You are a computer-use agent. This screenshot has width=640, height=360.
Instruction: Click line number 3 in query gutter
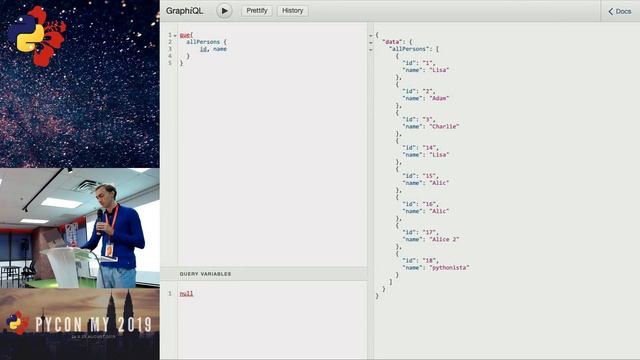coord(170,49)
